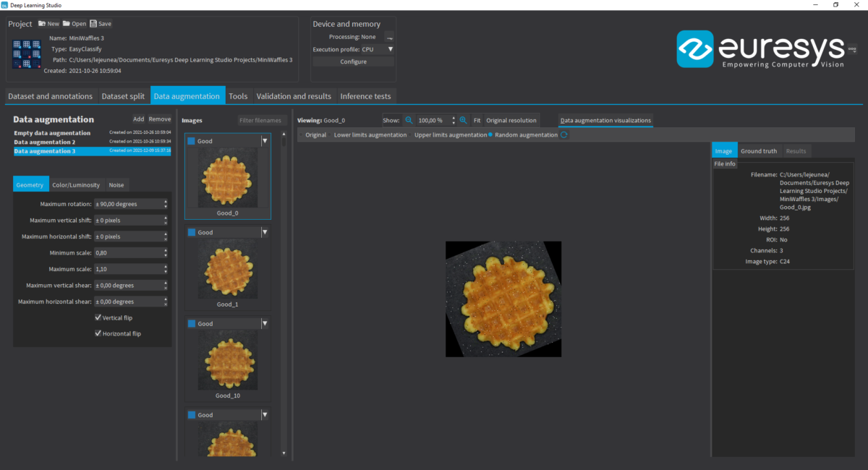868x470 pixels.
Task: Click the New project icon
Action: point(42,24)
